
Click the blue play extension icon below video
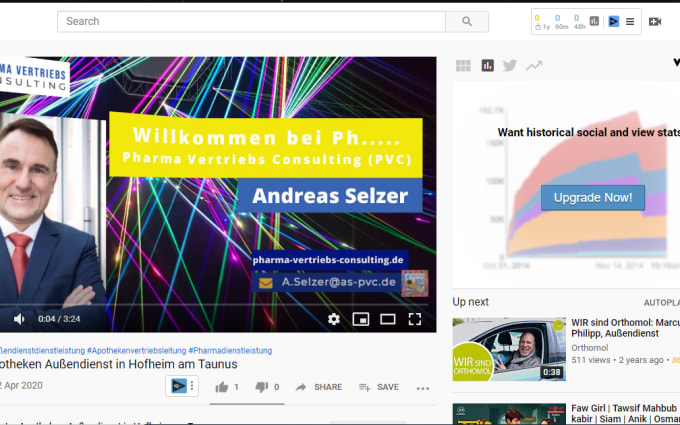(178, 386)
